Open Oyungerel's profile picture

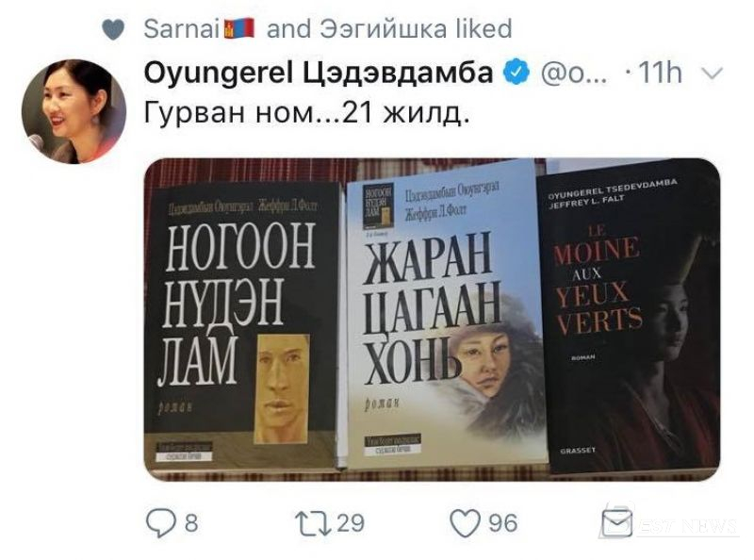coord(74,111)
